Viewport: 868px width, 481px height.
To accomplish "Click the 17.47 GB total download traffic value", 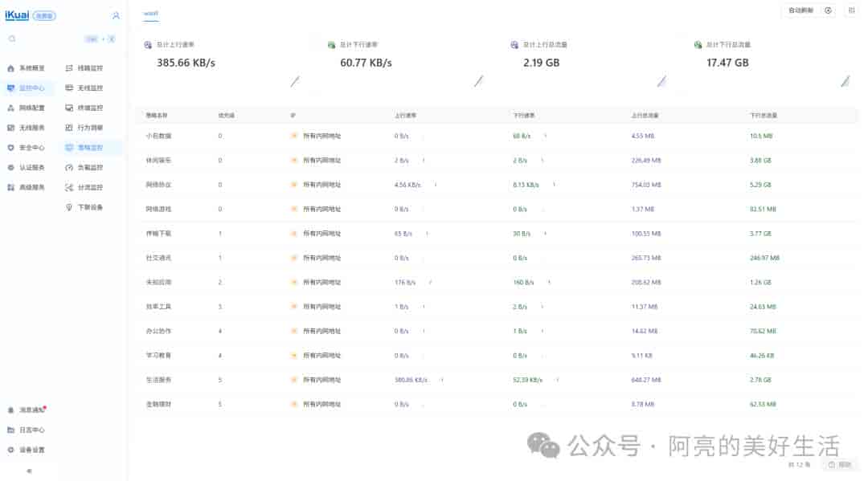I will click(x=727, y=63).
